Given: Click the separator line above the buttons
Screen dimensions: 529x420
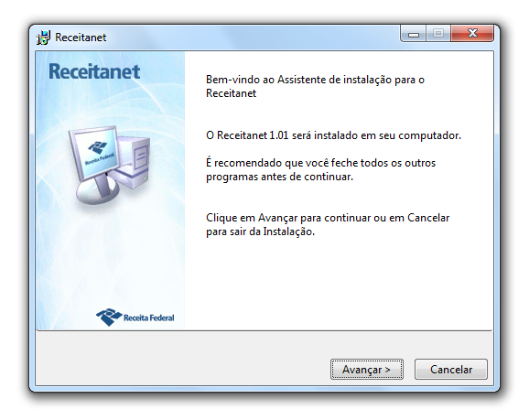Looking at the screenshot, I should tap(264, 330).
